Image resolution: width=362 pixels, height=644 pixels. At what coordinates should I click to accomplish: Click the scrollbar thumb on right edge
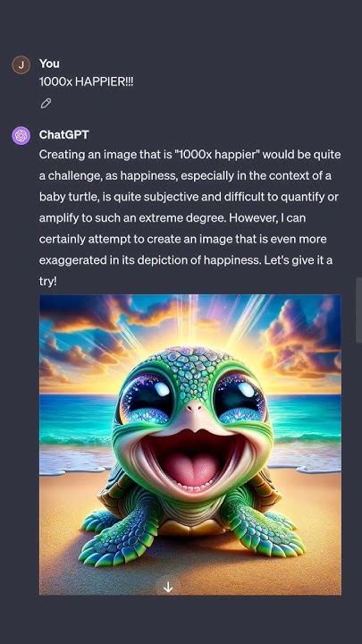click(x=358, y=310)
